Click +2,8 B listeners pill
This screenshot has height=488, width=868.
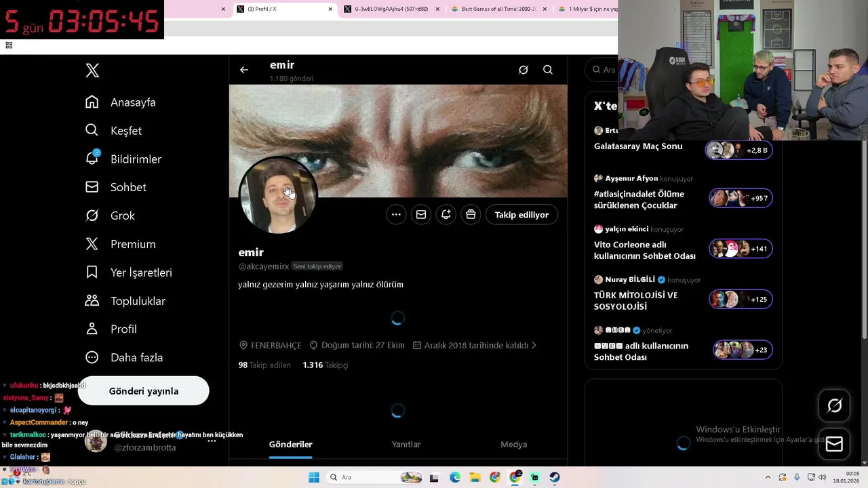(738, 150)
